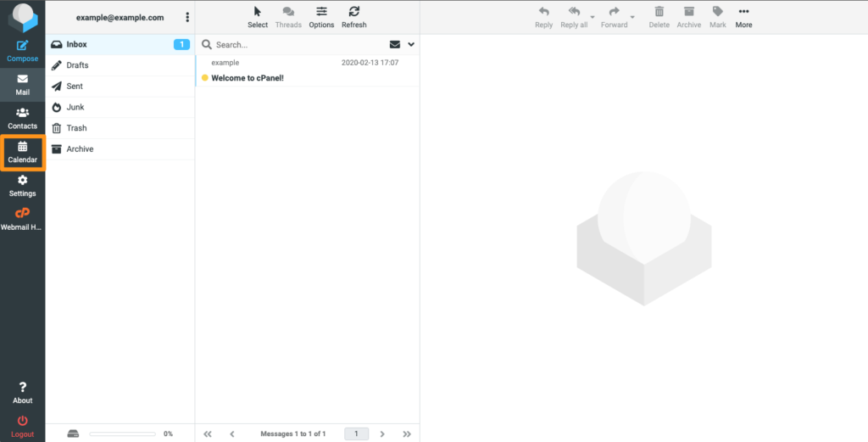Open list Options toolbar menu
Screen dimensions: 868x442
pos(321,16)
